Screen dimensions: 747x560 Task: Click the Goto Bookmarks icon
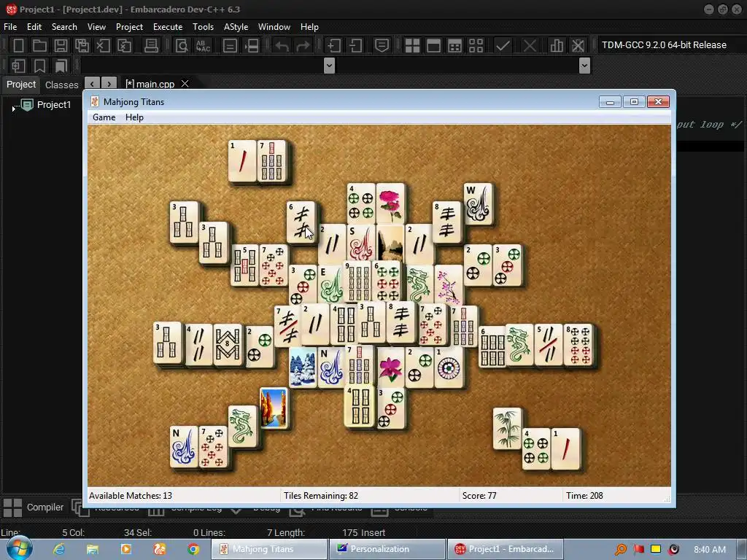61,66
